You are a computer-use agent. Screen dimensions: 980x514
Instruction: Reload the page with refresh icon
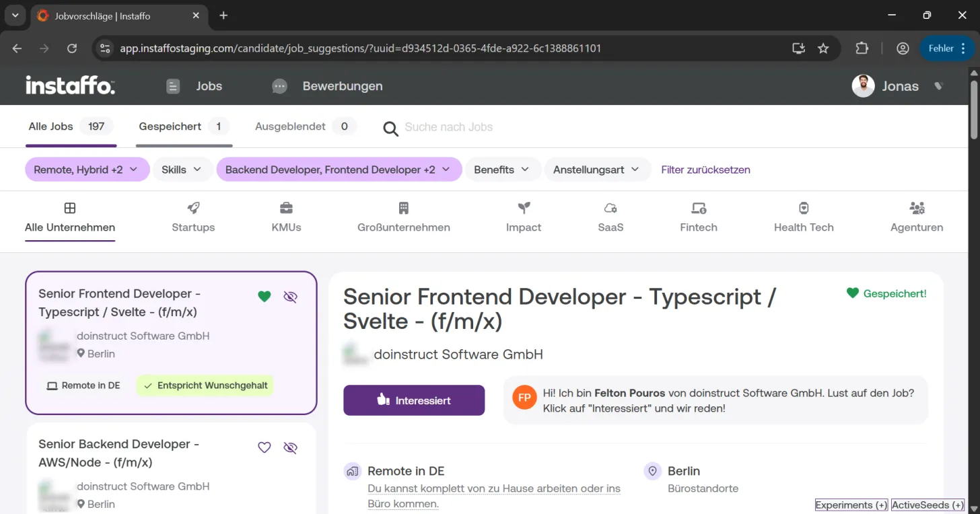pos(72,48)
